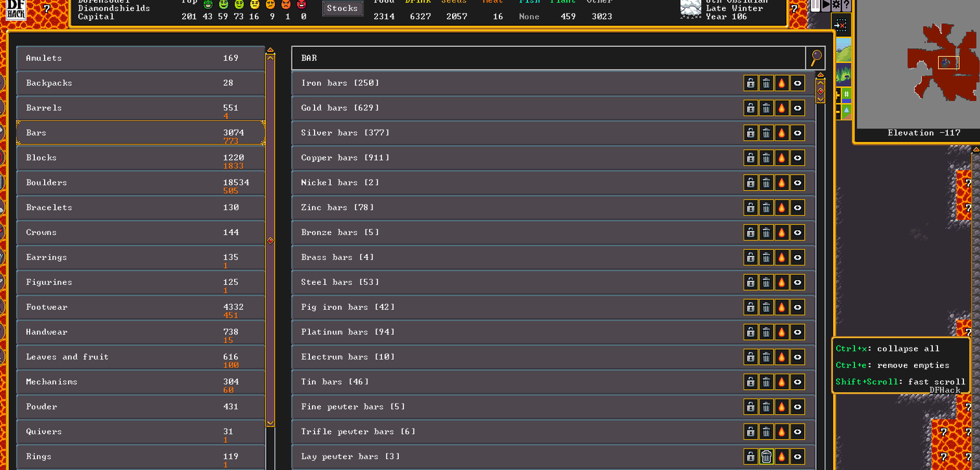Hide Copper bars with the eye icon
This screenshot has height=470, width=980.
(x=797, y=158)
